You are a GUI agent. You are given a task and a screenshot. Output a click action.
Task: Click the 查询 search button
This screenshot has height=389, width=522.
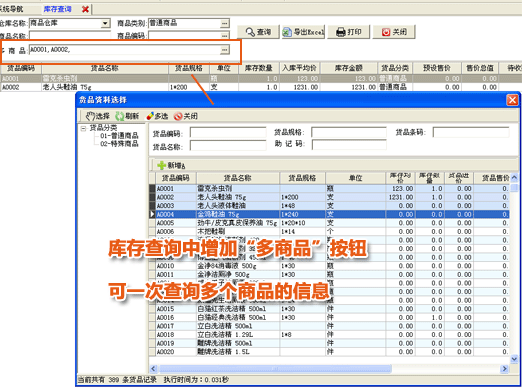coord(258,32)
